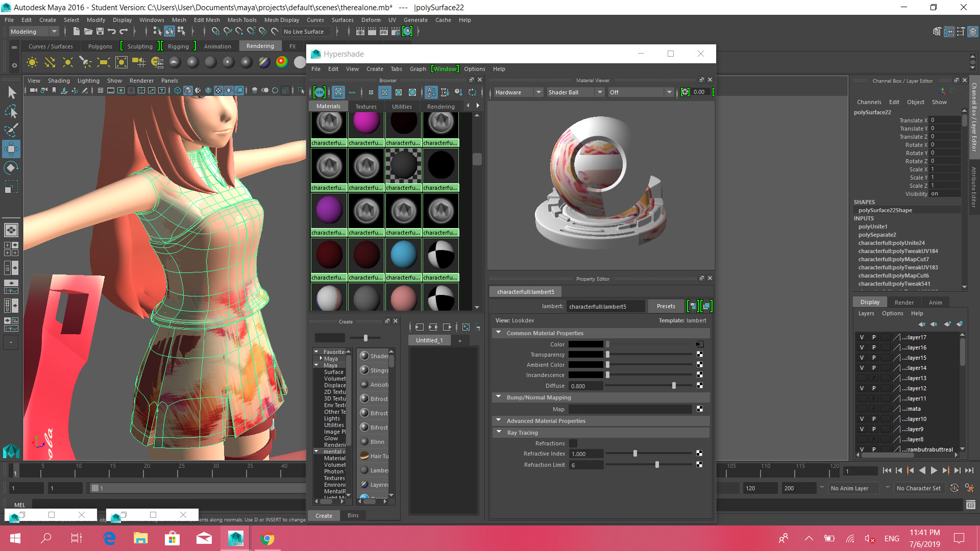Click the Presets button in the Property Editor

point(666,306)
